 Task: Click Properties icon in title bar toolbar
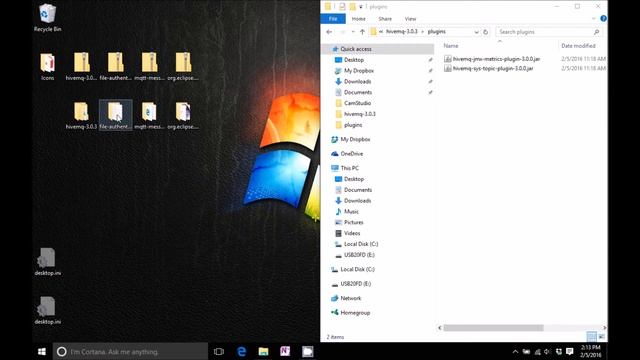[342, 7]
